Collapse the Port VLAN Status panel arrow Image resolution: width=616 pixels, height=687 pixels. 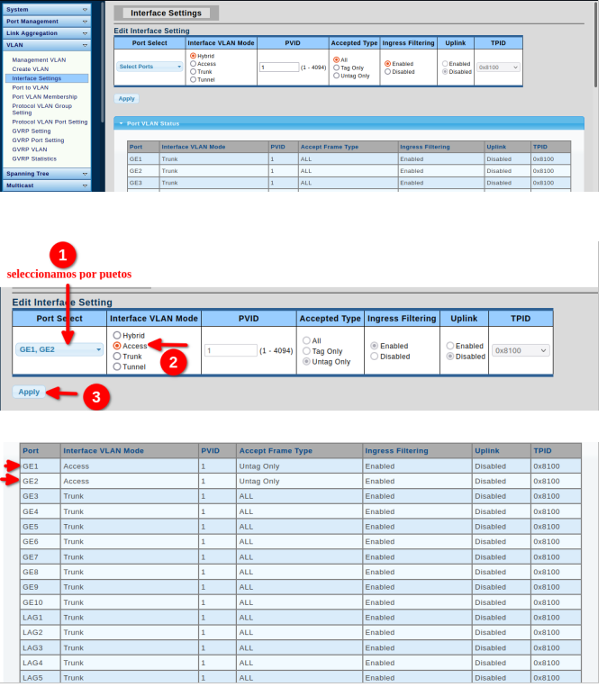pyautogui.click(x=122, y=122)
